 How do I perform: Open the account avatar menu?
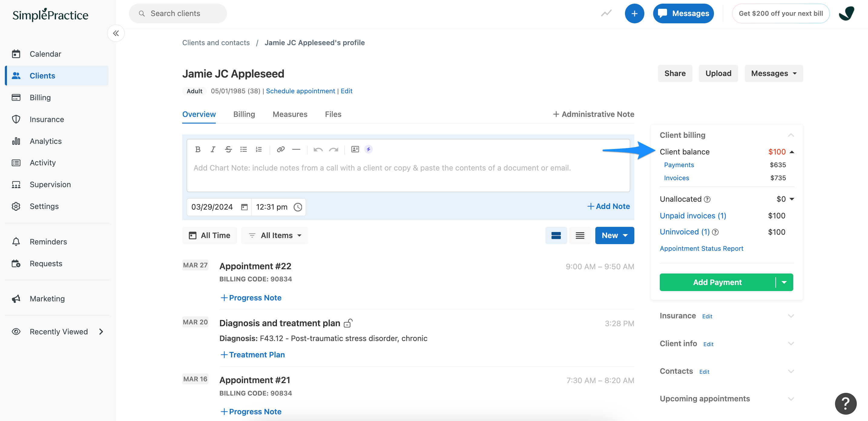pyautogui.click(x=847, y=14)
